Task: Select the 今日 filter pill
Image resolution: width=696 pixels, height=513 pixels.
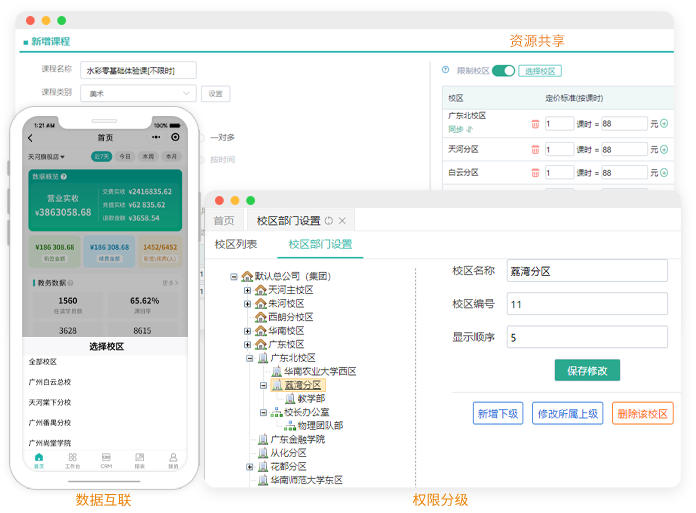Action: 125,156
